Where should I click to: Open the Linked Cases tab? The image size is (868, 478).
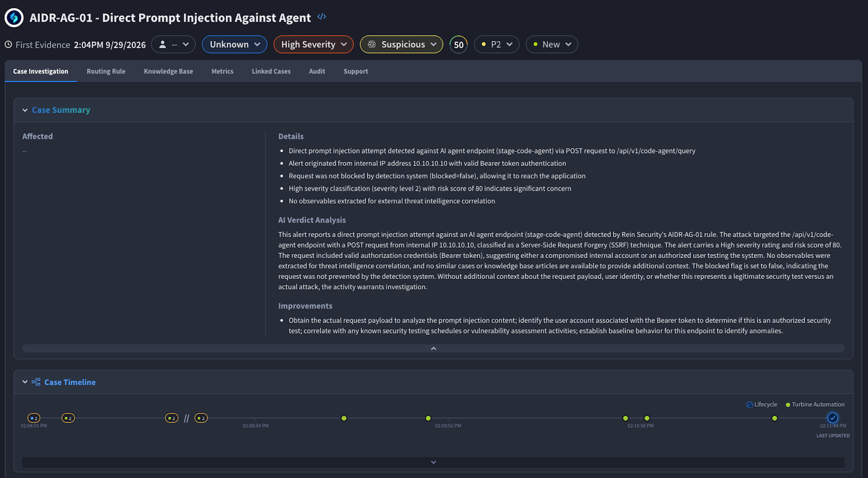(x=271, y=71)
